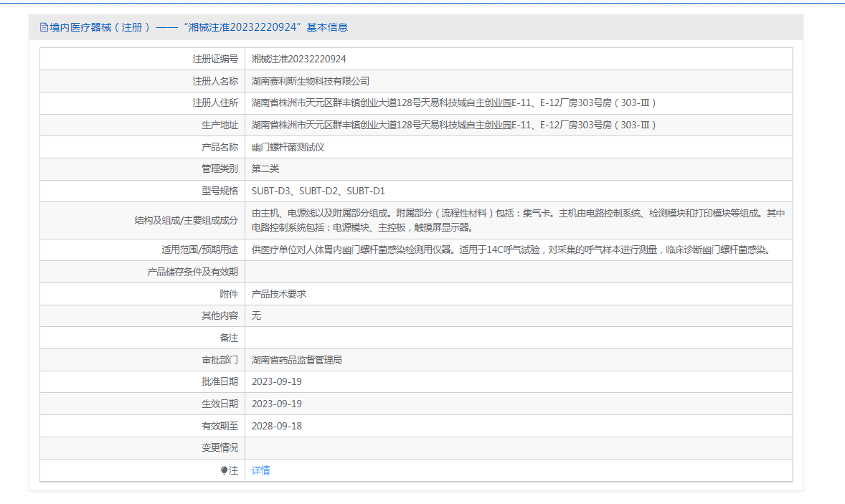Click the 型号规格 row label
This screenshot has width=845, height=504.
coord(220,191)
